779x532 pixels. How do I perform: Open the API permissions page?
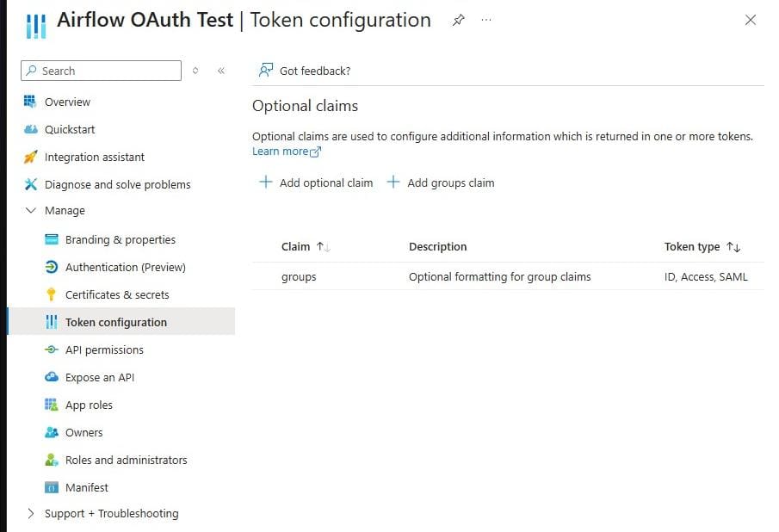(104, 350)
